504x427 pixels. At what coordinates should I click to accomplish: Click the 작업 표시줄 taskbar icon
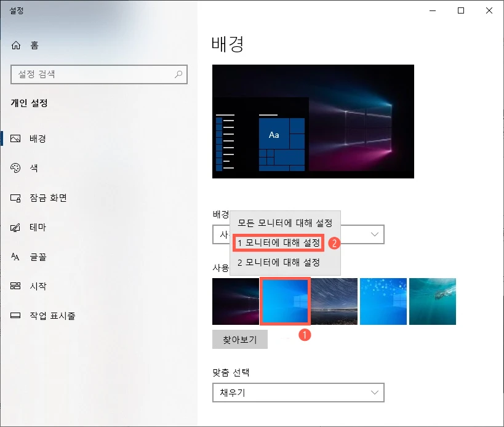pos(15,316)
